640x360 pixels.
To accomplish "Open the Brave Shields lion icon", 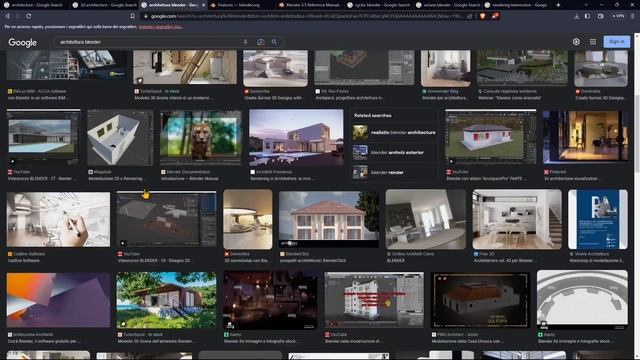I will pyautogui.click(x=482, y=16).
